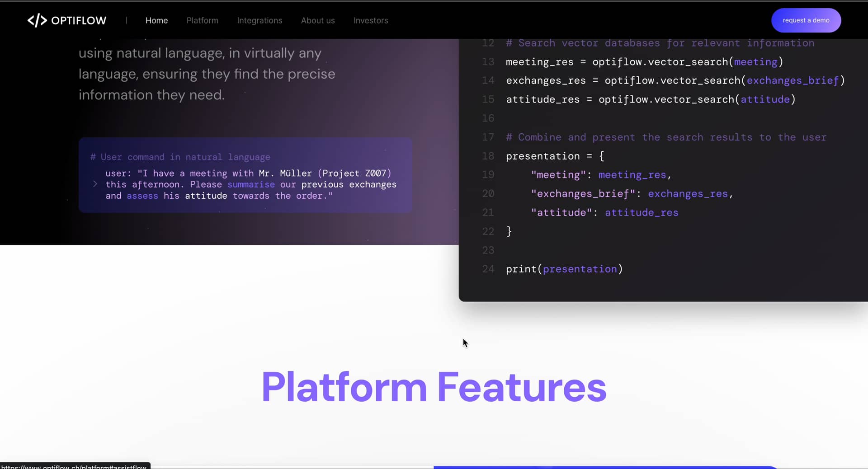The image size is (868, 469).
Task: Open the optiflow.ch URL shown at bottom left
Action: (x=75, y=466)
